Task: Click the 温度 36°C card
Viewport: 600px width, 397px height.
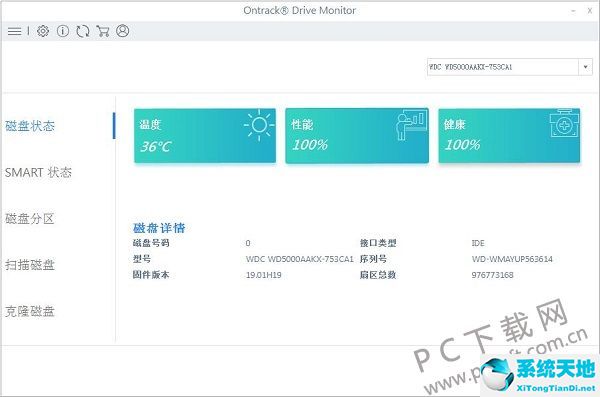Action: pyautogui.click(x=205, y=136)
